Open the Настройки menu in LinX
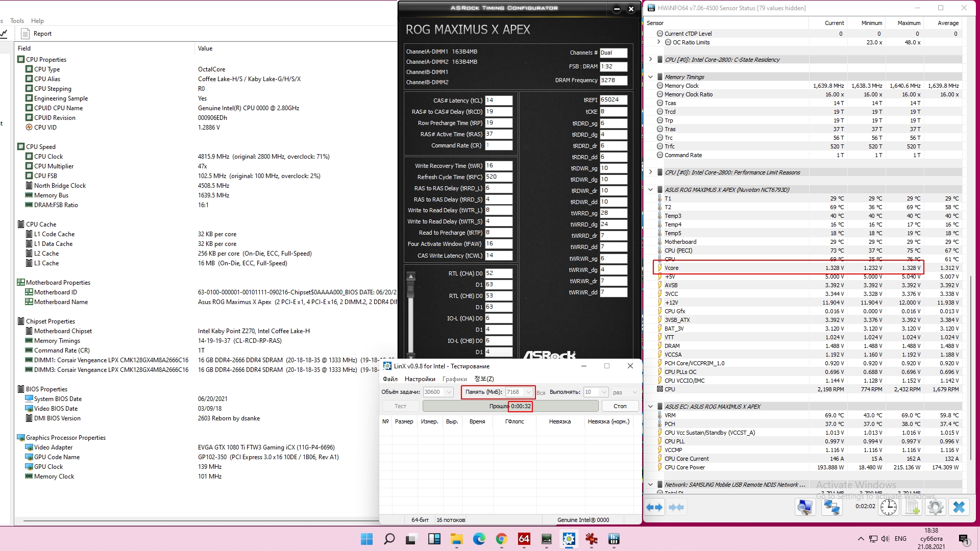The width and height of the screenshot is (980, 551). click(x=420, y=379)
